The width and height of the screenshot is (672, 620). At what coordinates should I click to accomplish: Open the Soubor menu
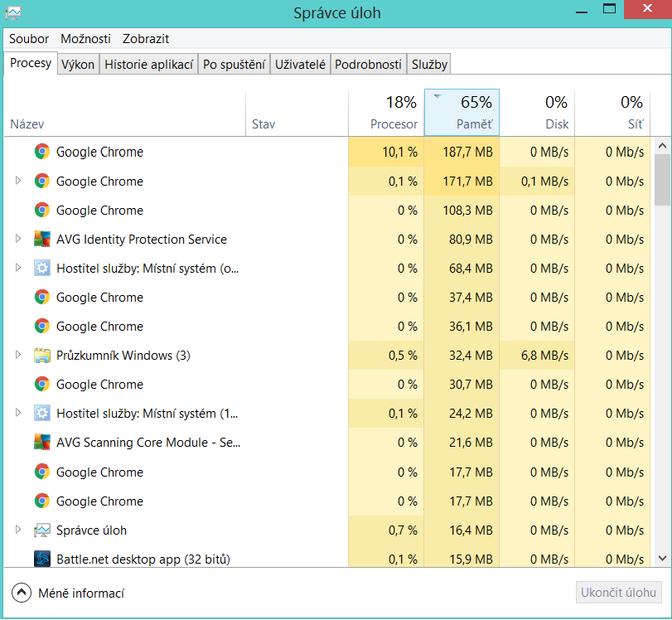[x=29, y=39]
